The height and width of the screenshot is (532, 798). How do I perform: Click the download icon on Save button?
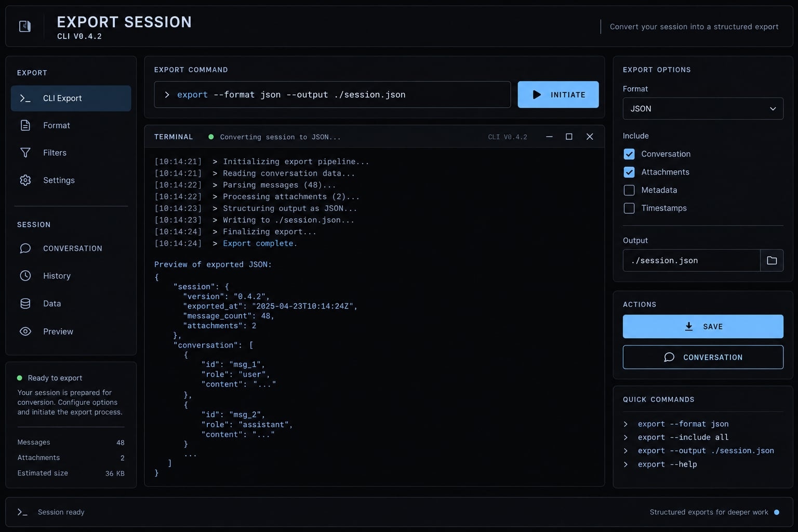(689, 326)
